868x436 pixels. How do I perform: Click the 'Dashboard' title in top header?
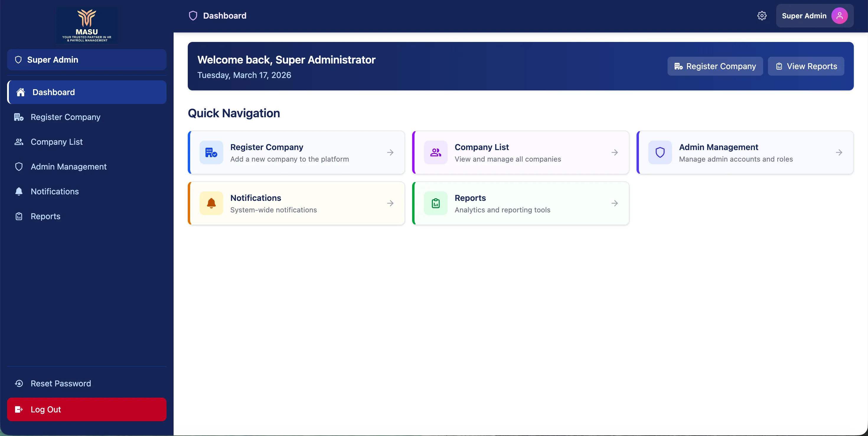(x=224, y=16)
